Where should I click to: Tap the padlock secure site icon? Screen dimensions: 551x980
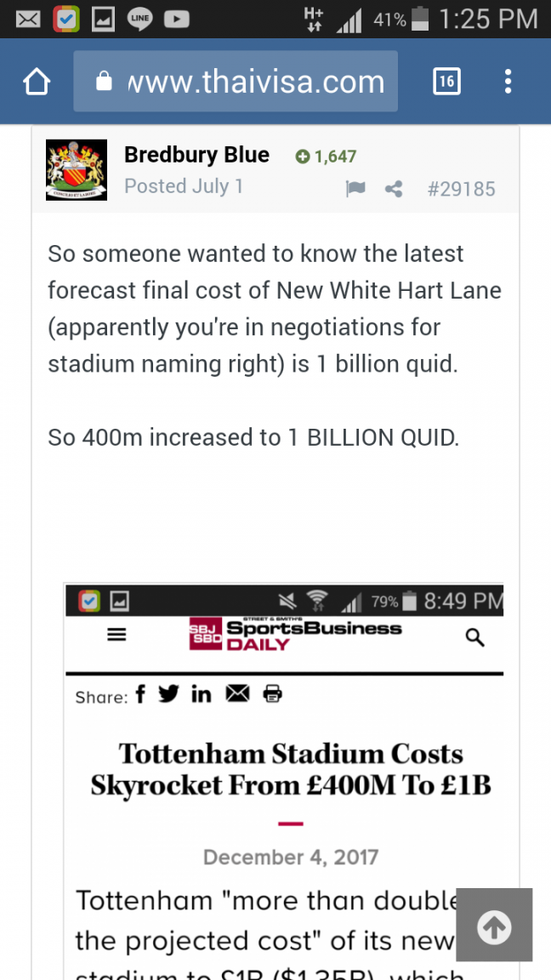pyautogui.click(x=105, y=82)
